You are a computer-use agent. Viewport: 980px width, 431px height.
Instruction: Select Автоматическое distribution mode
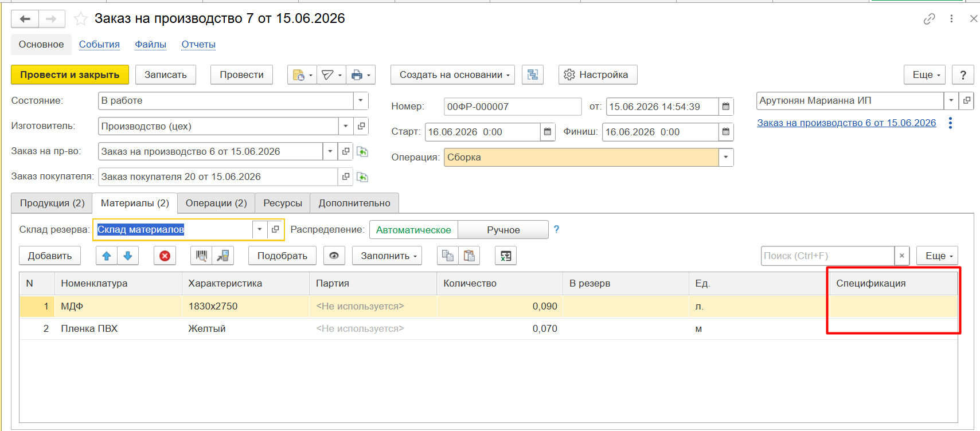413,230
